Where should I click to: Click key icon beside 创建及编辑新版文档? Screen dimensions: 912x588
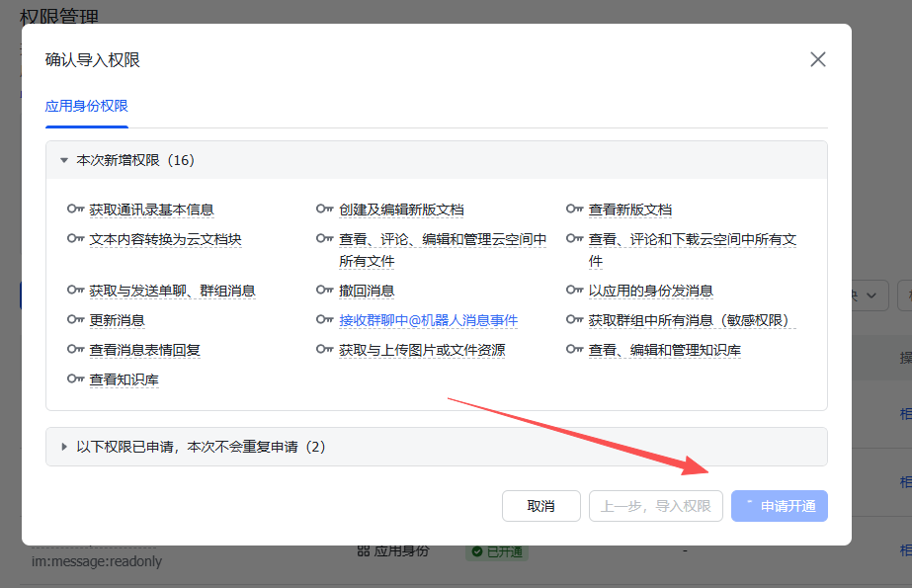pyautogui.click(x=325, y=210)
